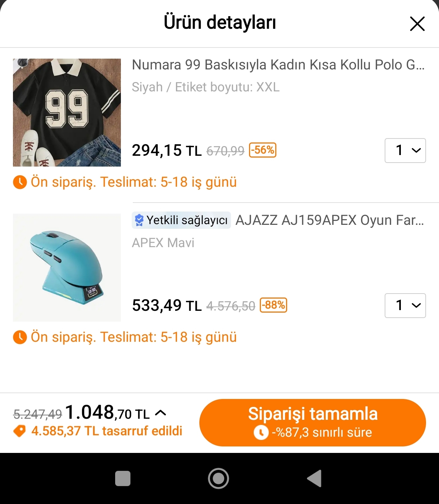Close the Ürün detayları panel
Screen dimensions: 439x504
417,24
